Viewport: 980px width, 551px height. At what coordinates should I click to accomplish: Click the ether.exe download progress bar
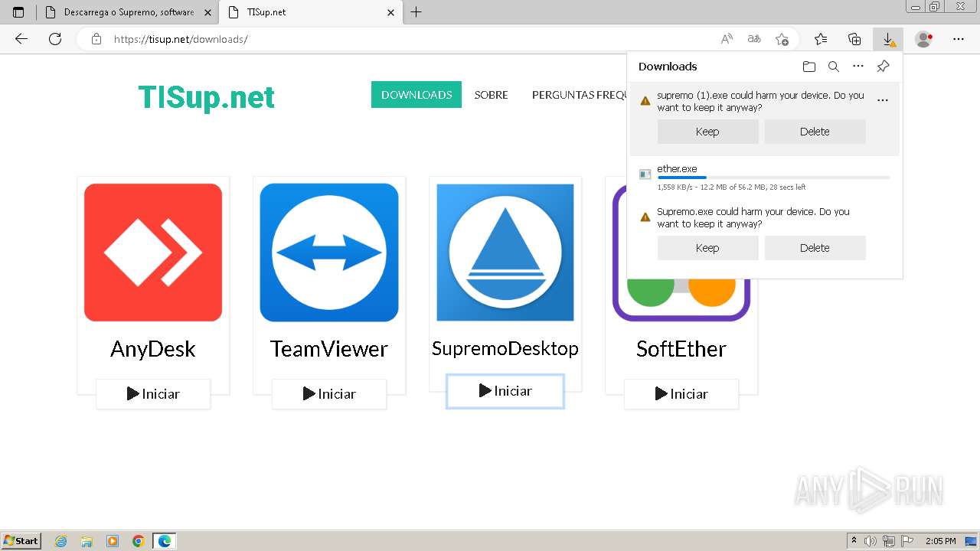(773, 178)
